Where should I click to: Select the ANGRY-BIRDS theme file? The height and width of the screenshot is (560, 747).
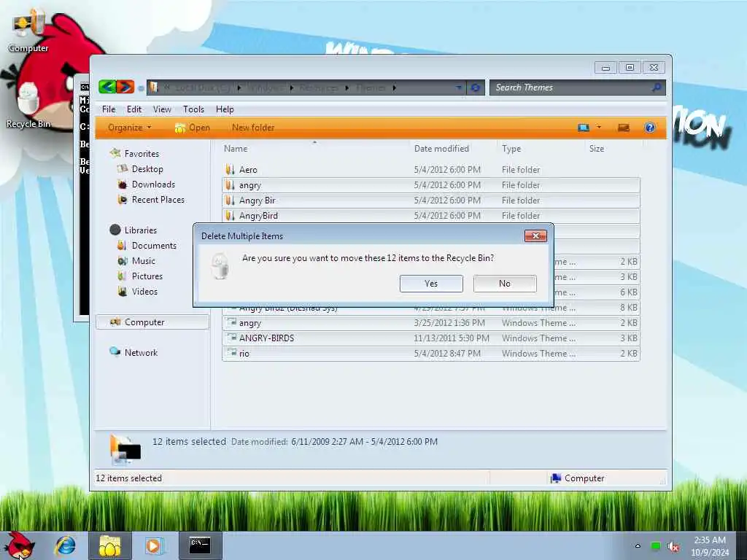click(430, 338)
